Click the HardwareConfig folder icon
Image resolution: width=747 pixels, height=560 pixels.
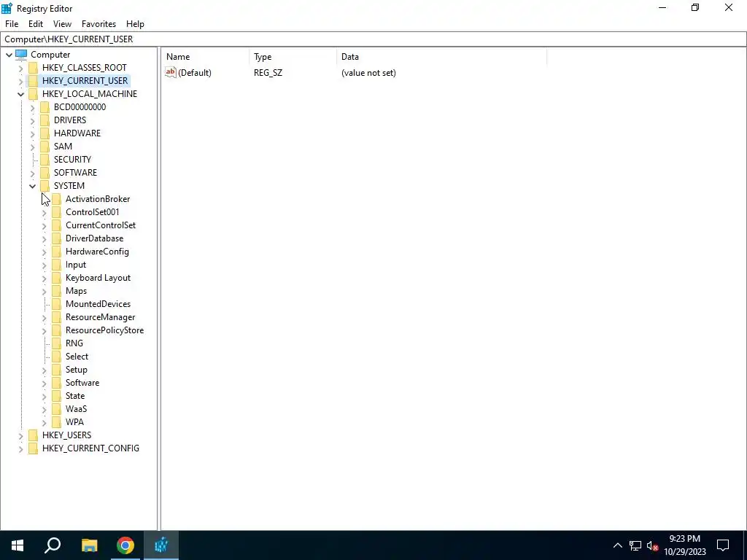point(56,252)
